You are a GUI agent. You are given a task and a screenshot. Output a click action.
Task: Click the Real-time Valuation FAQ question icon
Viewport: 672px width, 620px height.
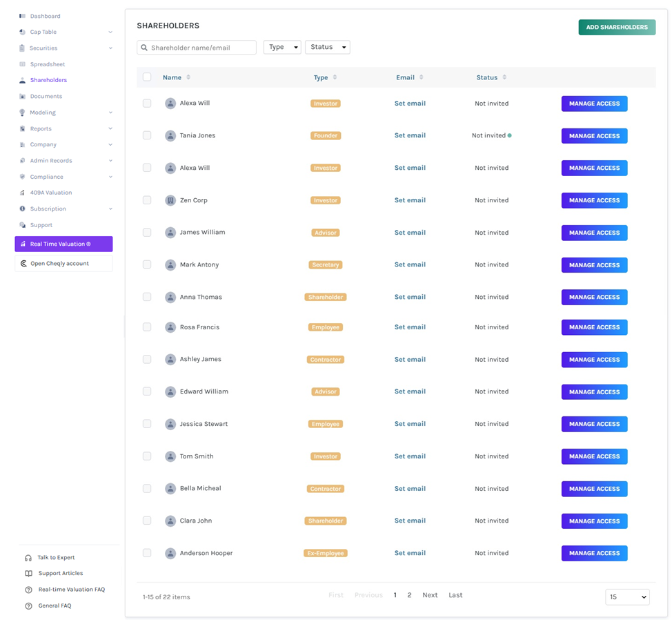click(x=28, y=590)
